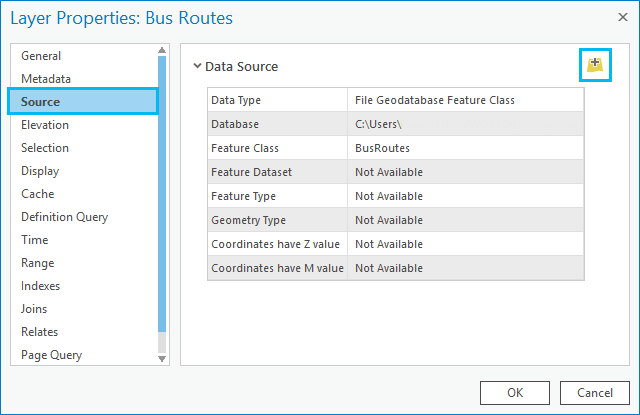640x415 pixels.
Task: Switch to the Metadata tab
Action: click(x=46, y=79)
